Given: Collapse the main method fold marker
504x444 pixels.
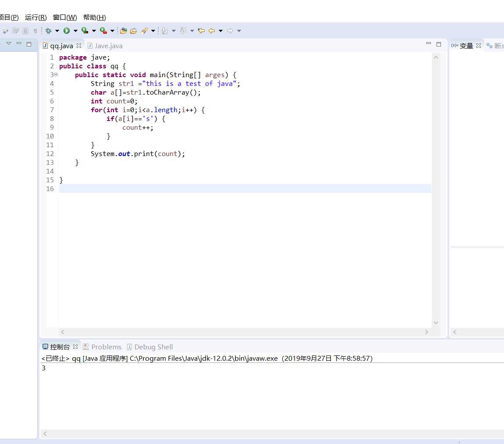Looking at the screenshot, I should pos(56,75).
